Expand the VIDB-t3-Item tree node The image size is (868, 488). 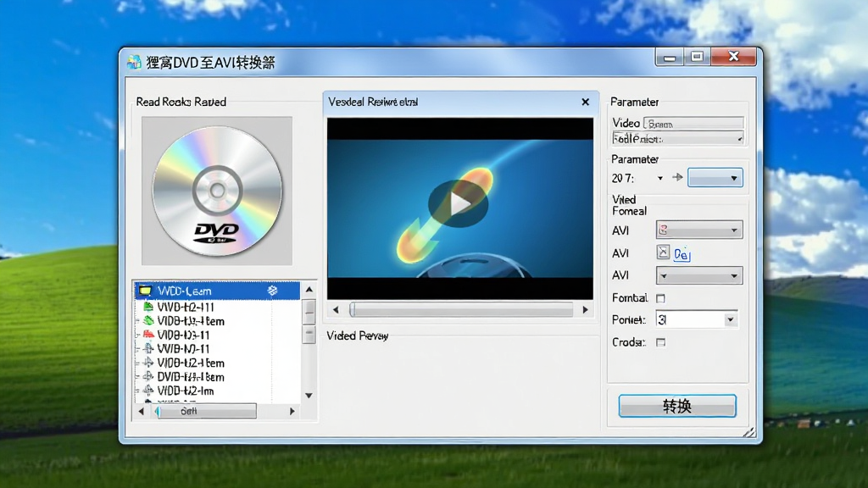[x=138, y=321]
